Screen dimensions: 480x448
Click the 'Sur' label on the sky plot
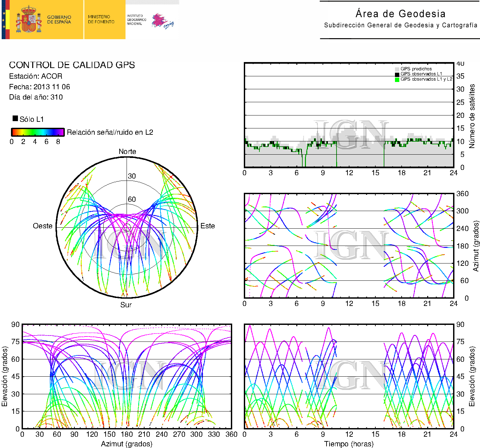click(x=126, y=305)
